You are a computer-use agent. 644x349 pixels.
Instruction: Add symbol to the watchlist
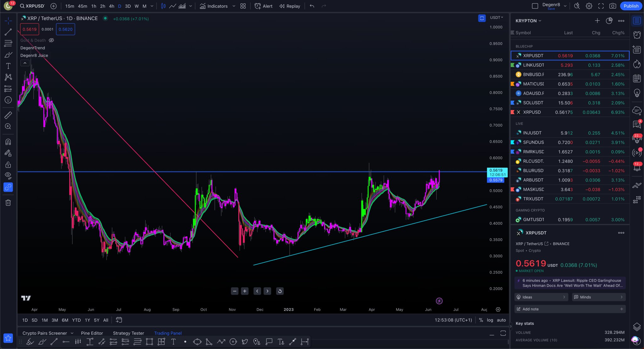click(x=597, y=21)
